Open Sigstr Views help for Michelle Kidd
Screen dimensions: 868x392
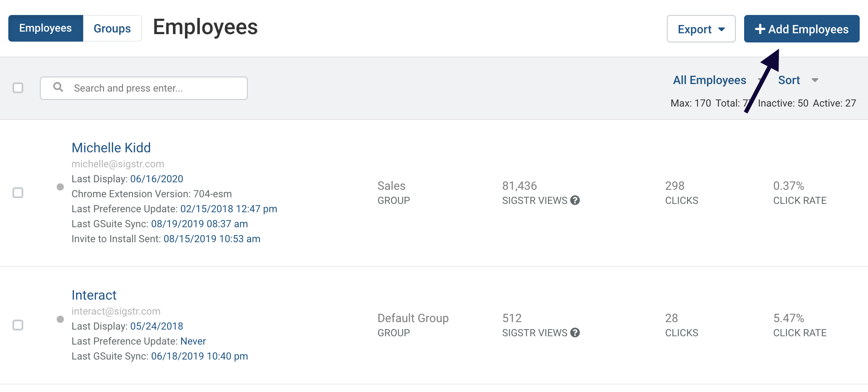575,200
